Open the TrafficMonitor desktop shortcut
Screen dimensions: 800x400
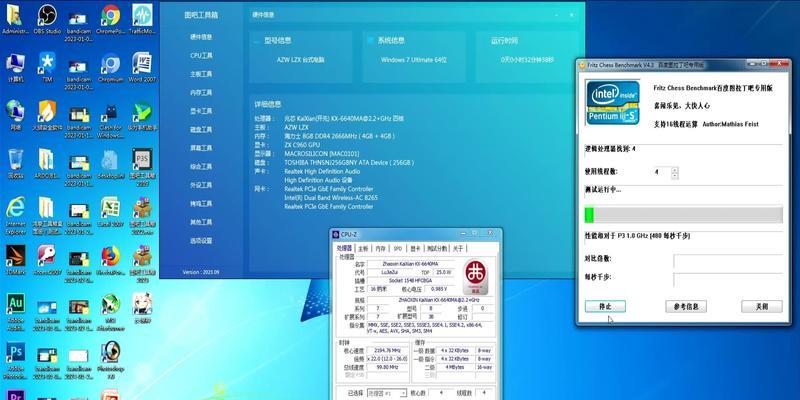142,18
